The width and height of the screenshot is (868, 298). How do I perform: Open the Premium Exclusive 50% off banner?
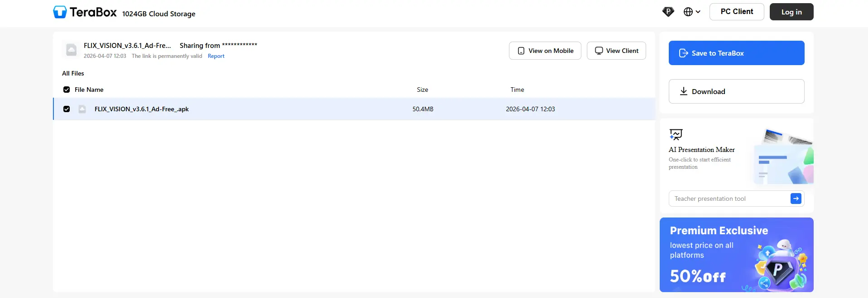(x=737, y=255)
